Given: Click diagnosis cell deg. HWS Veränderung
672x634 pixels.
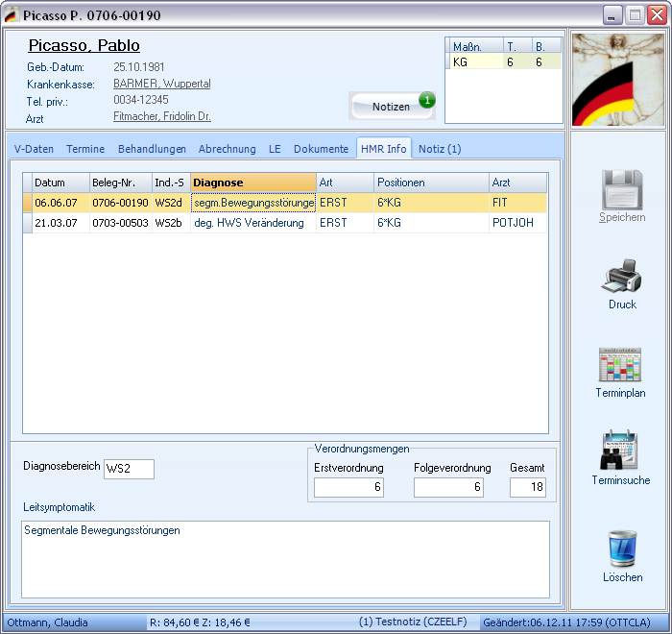Looking at the screenshot, I should point(253,223).
